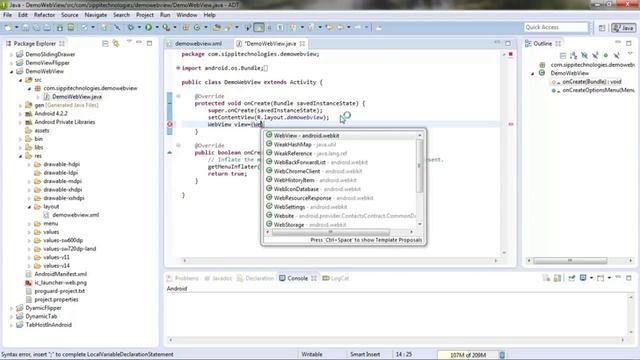
Task: Collapse the DemoWebView project node
Action: click(x=11, y=71)
